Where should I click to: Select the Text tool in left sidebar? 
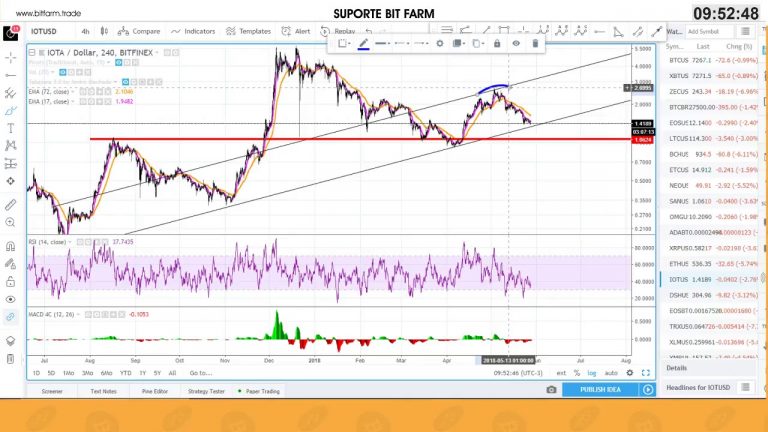click(x=10, y=128)
